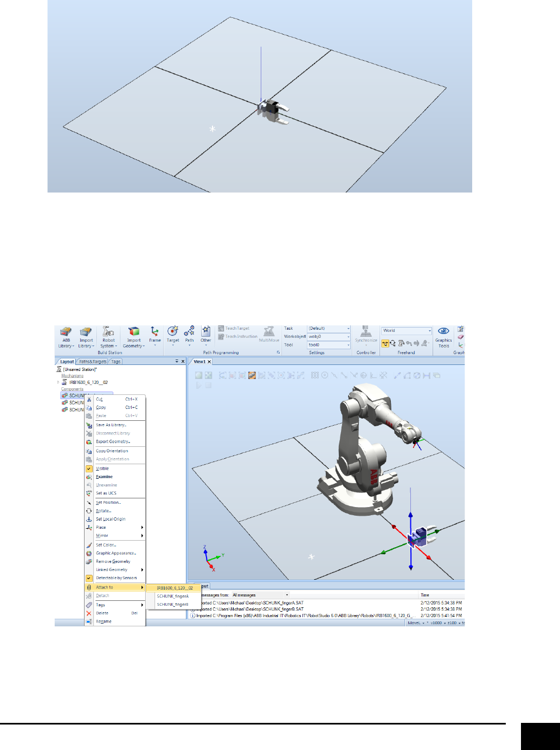The image size is (560, 750).
Task: Switch to the Paths&Targets tab
Action: [93, 362]
